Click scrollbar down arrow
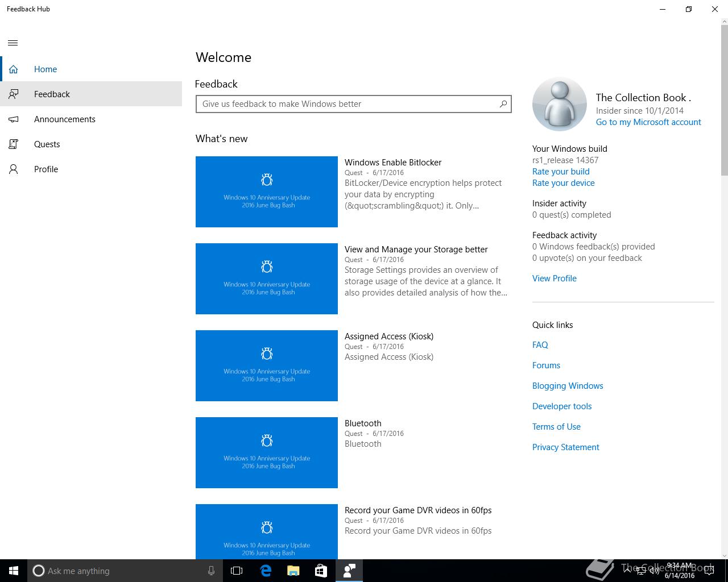This screenshot has width=728, height=582. [x=724, y=555]
